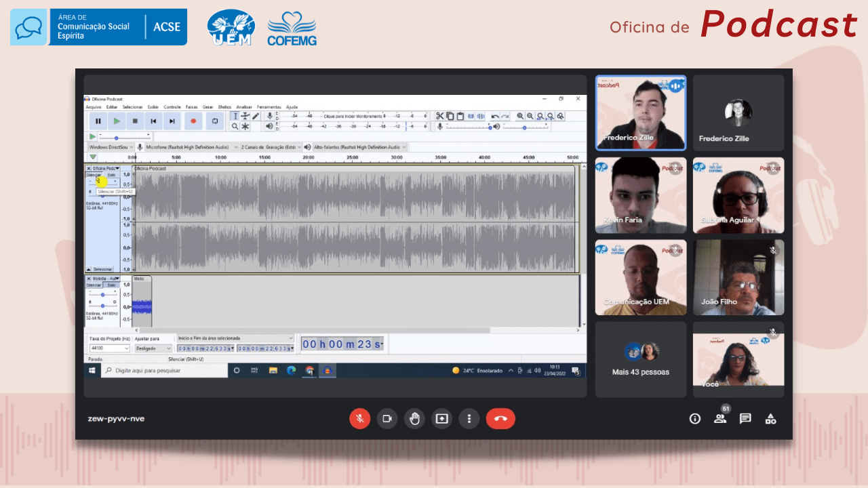The width and height of the screenshot is (868, 488).
Task: Open the project rate 44100 dropdown
Action: 108,348
